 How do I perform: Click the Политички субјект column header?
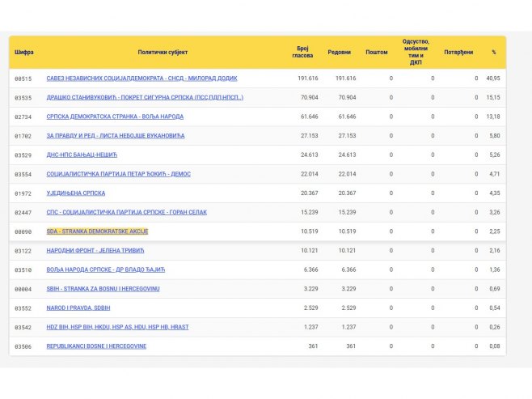coord(163,53)
